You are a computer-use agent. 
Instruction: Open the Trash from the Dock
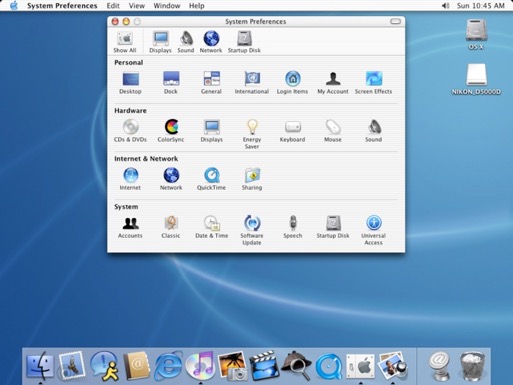[472, 366]
